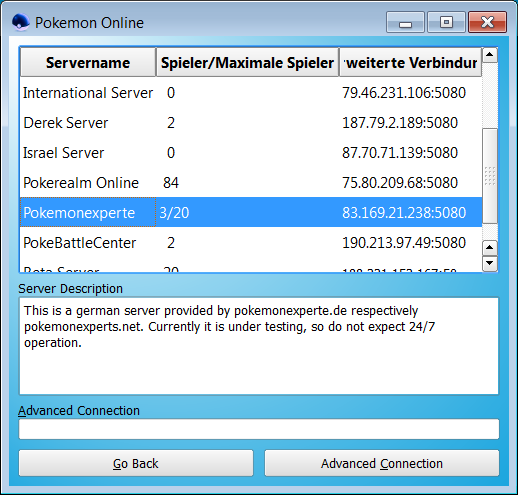Click the lower scroll-up arrow above the down arrow

(490, 247)
